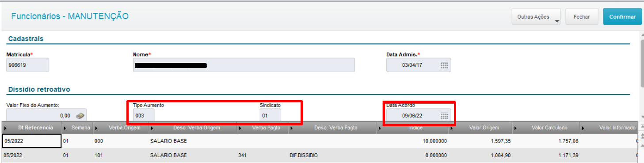Screen dimensions: 644x163
Task: Click the Valor Origem column header
Action: tap(480, 128)
